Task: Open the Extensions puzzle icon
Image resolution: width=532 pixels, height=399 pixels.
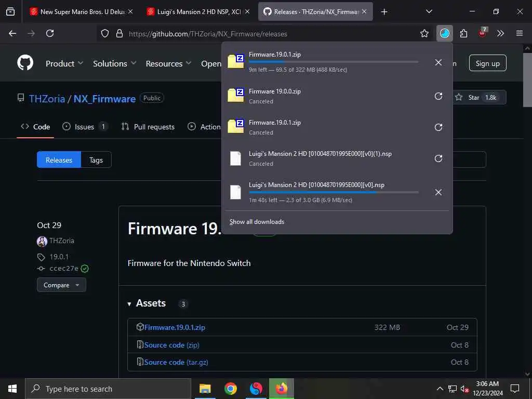Action: pyautogui.click(x=463, y=33)
